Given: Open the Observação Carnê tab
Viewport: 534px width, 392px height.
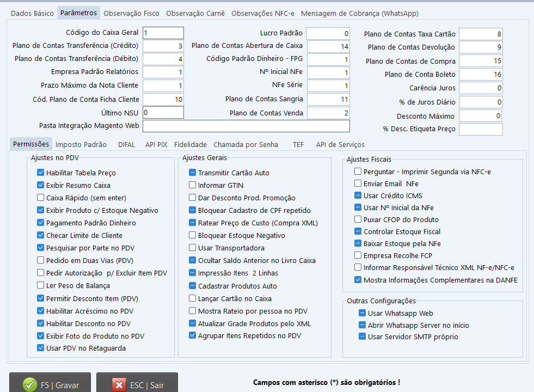Looking at the screenshot, I should [195, 13].
